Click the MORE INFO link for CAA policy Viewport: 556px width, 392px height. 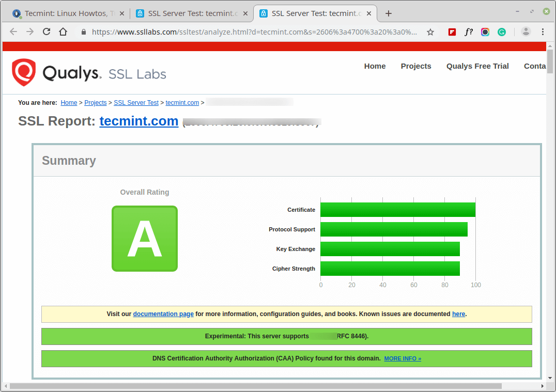click(x=403, y=358)
